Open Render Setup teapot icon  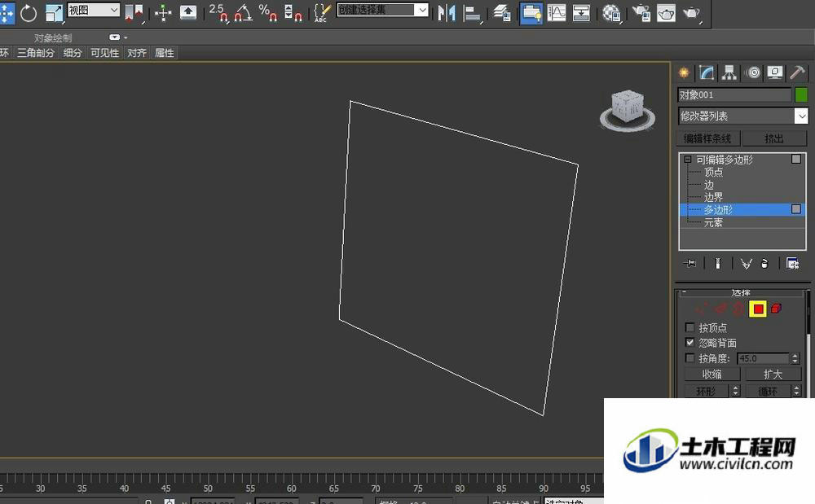tap(641, 12)
